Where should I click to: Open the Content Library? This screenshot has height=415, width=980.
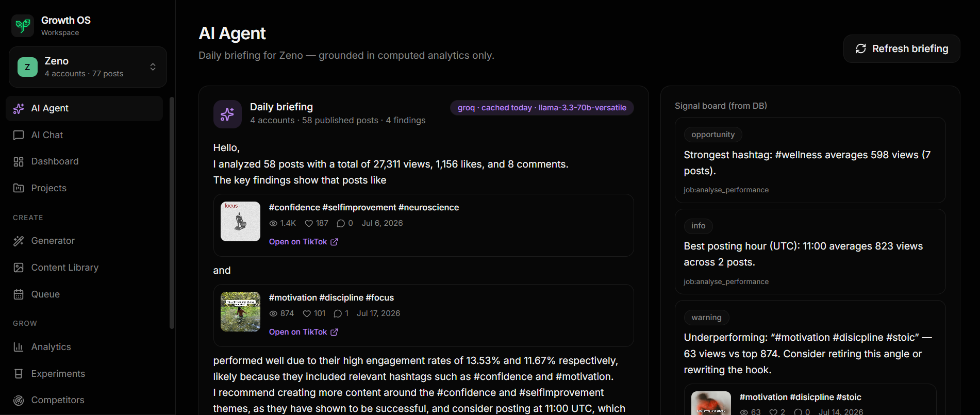[x=85, y=268]
